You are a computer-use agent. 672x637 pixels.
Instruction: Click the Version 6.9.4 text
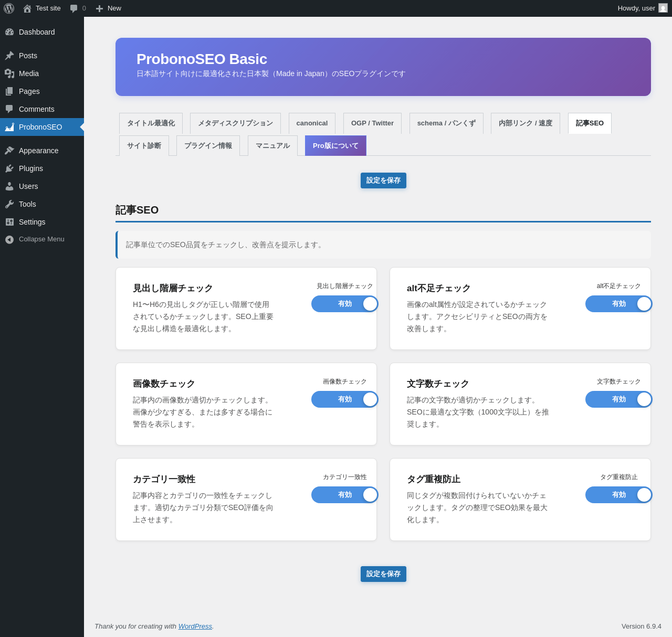coord(642,626)
